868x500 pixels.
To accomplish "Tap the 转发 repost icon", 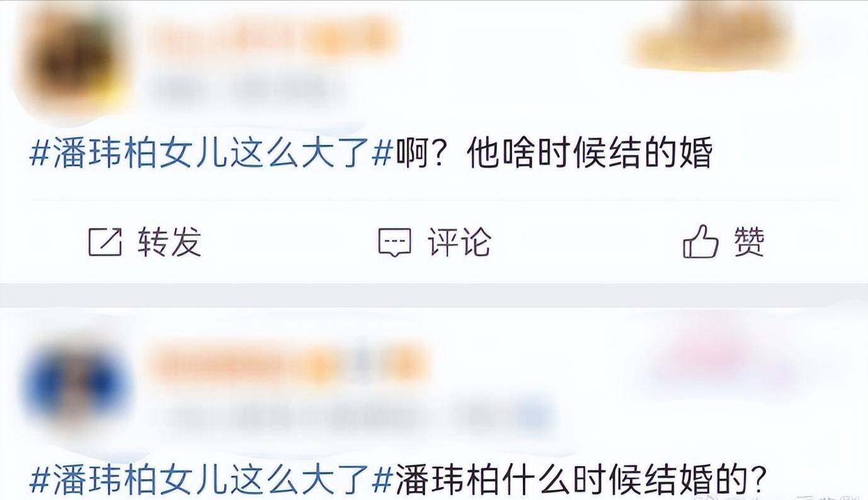I will coord(105,242).
